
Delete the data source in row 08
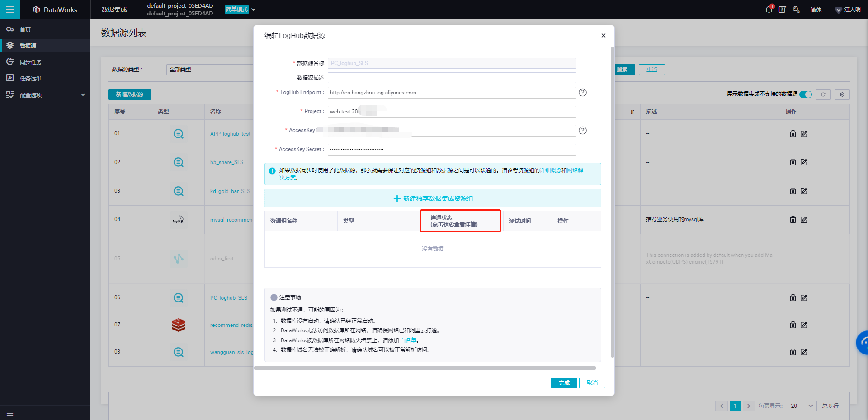(x=793, y=352)
